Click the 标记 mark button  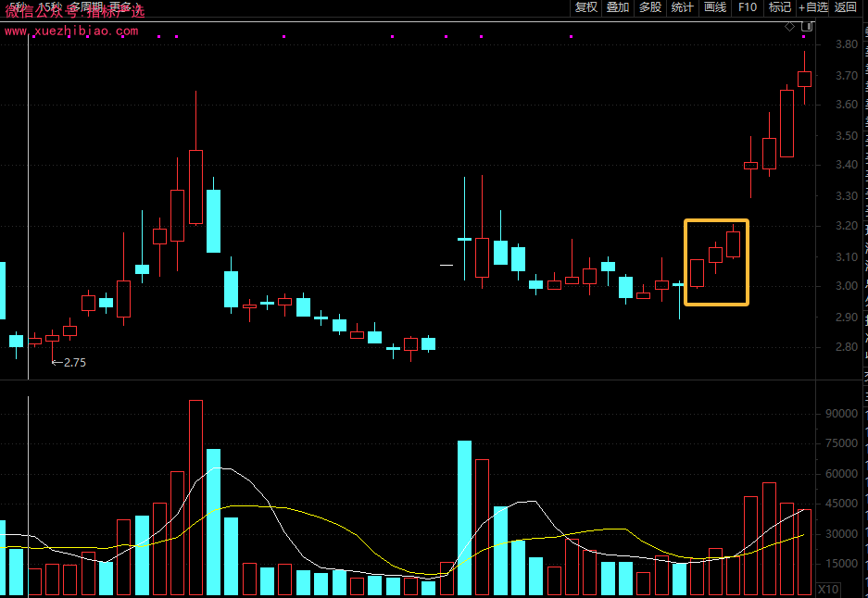click(x=780, y=7)
